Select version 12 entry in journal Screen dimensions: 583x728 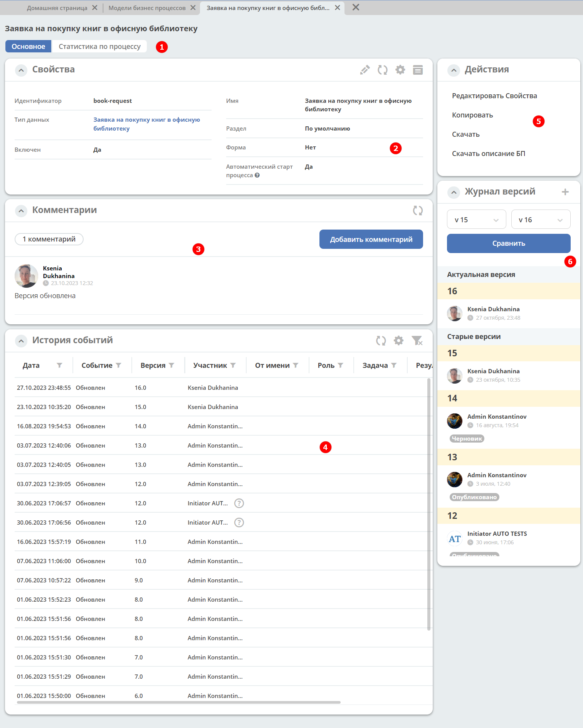point(509,516)
